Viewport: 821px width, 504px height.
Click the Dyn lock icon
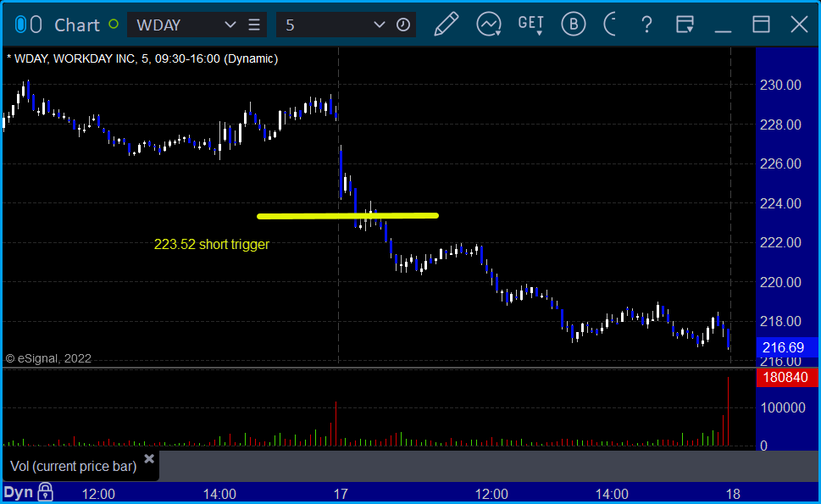(x=46, y=492)
